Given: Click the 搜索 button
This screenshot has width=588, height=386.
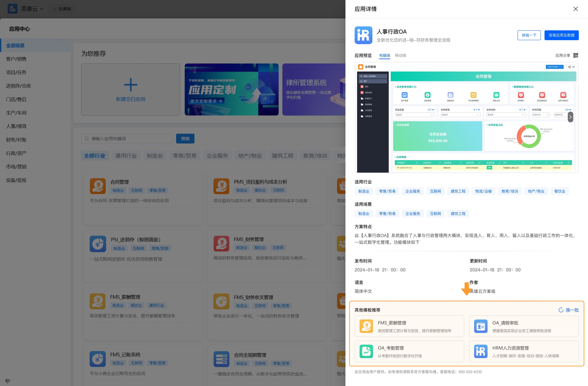Looking at the screenshot, I should coord(185,138).
